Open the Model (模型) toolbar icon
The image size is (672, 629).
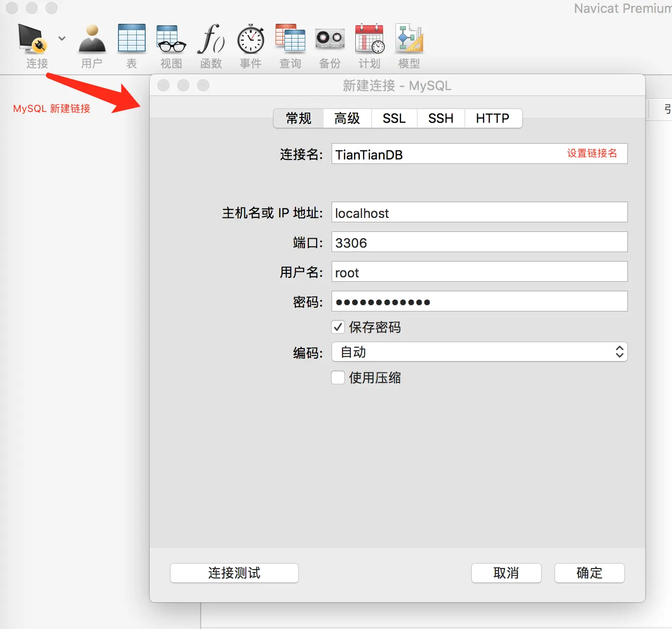[409, 39]
